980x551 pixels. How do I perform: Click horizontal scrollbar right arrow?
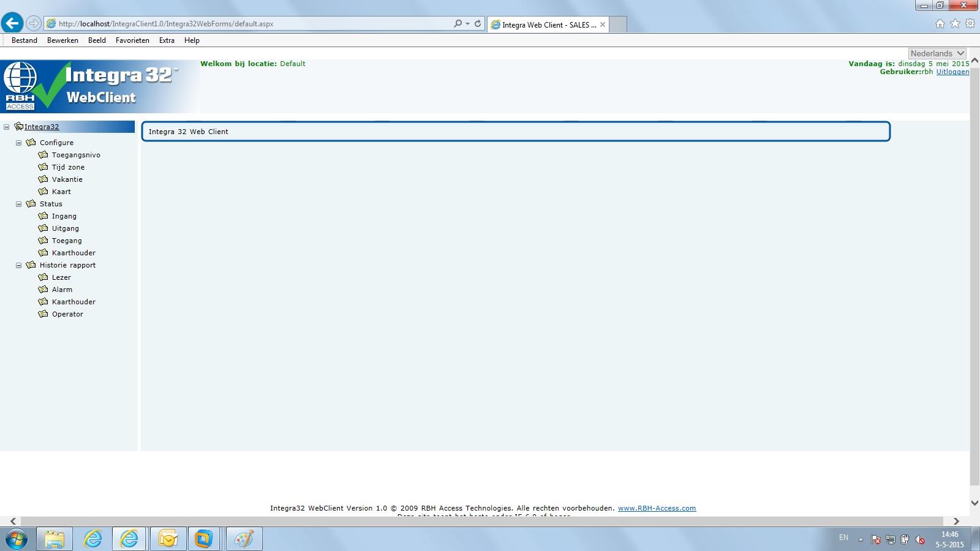956,521
